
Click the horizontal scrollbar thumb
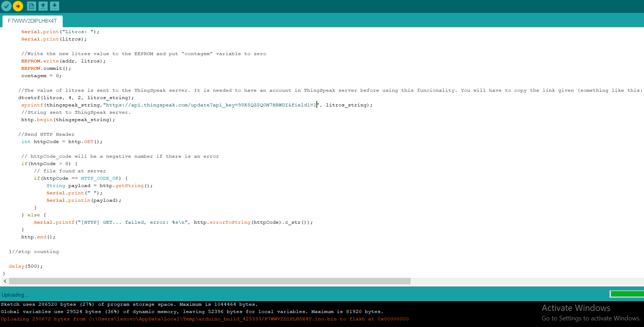[x=209, y=281]
